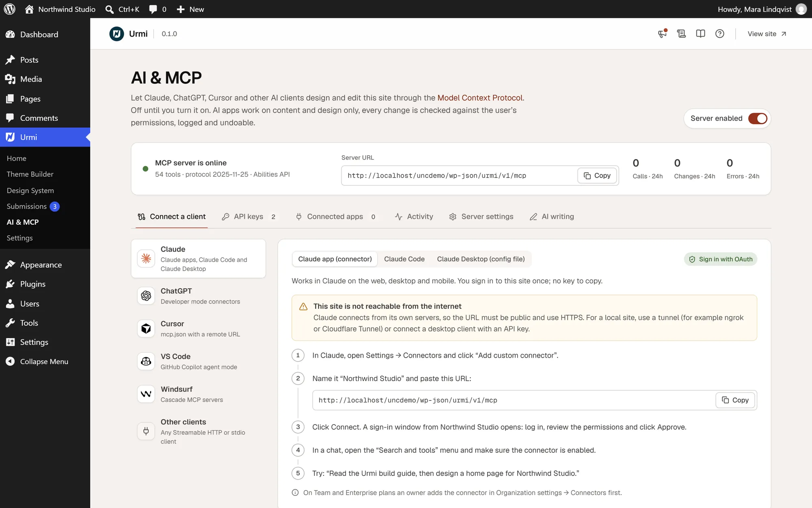Open the Northwind Studio home icon
Viewport: 812px width, 508px height.
tap(29, 9)
